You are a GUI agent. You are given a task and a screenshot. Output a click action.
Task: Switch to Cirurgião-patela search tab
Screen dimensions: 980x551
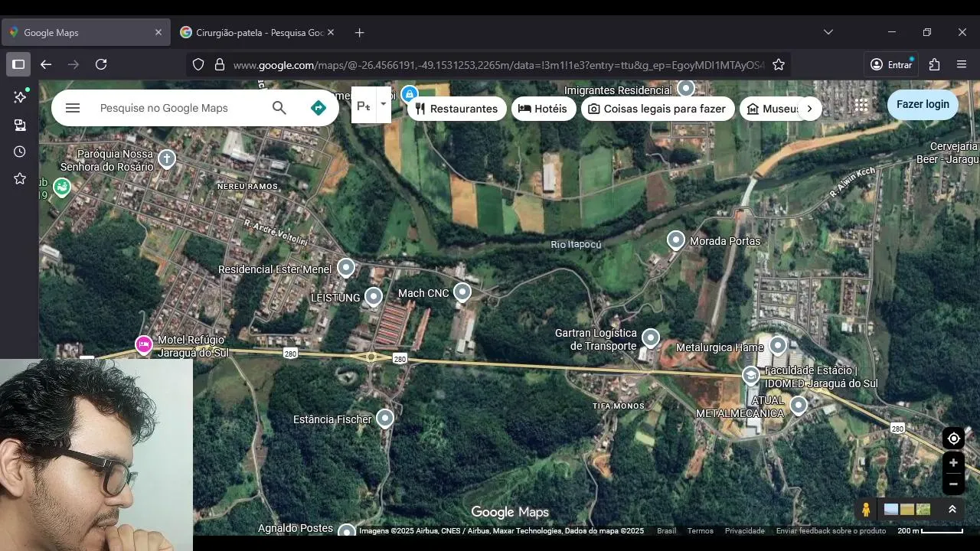256,32
